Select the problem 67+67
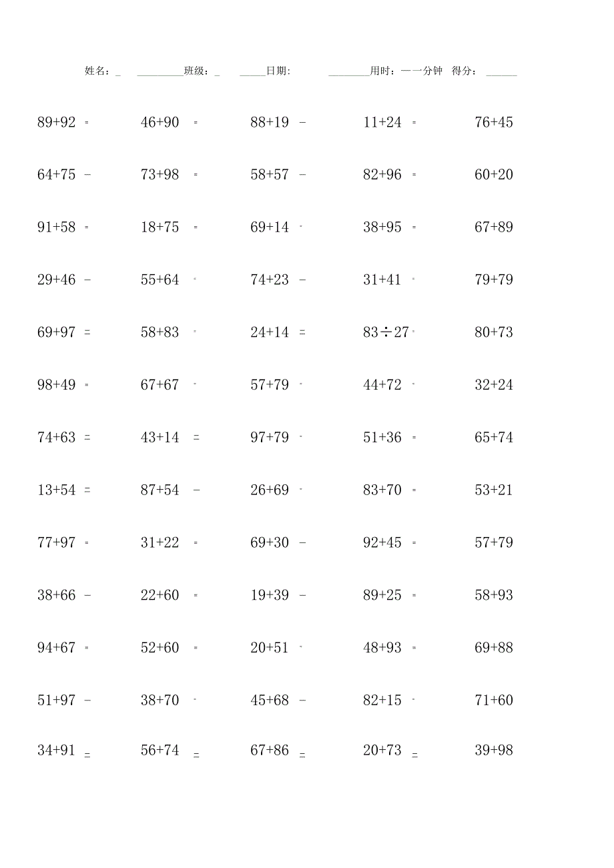 coord(160,385)
